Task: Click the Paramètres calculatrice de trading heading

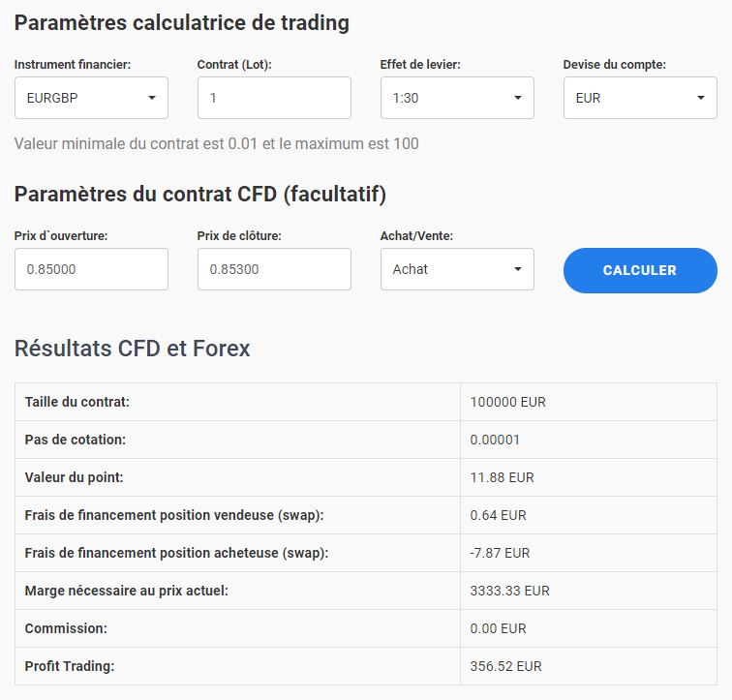Action: tap(182, 23)
